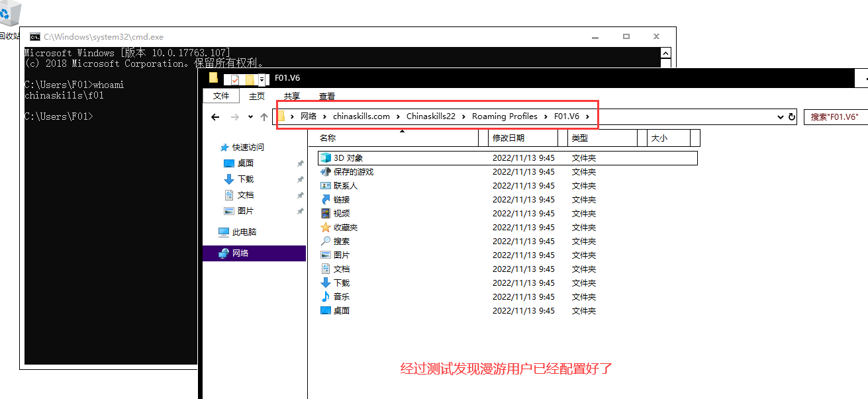Click the "chinaskills\f01" whoami output text
This screenshot has width=868, height=399.
(64, 95)
